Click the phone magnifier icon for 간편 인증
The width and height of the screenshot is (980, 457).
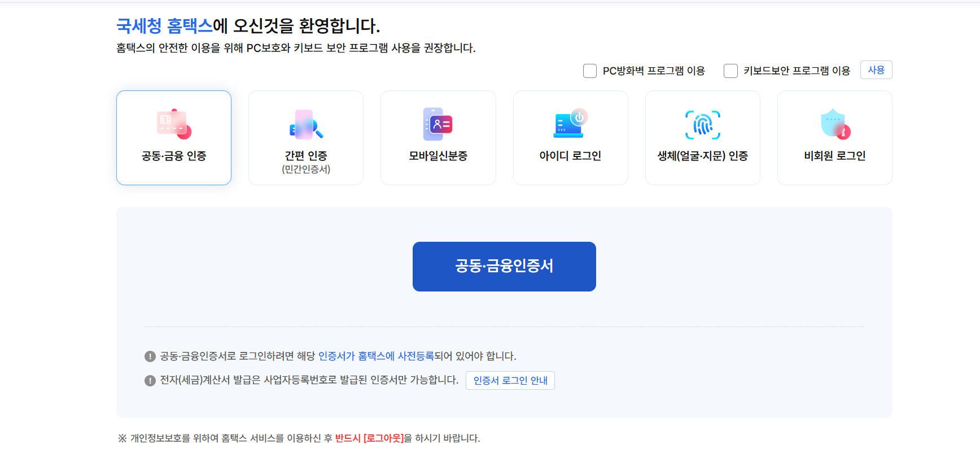[x=306, y=124]
